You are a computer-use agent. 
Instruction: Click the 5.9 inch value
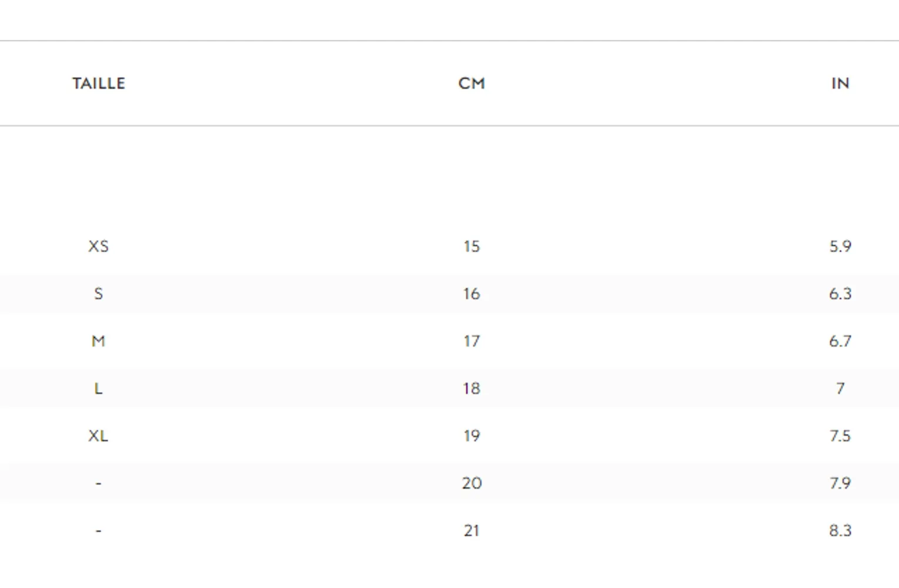coord(840,246)
